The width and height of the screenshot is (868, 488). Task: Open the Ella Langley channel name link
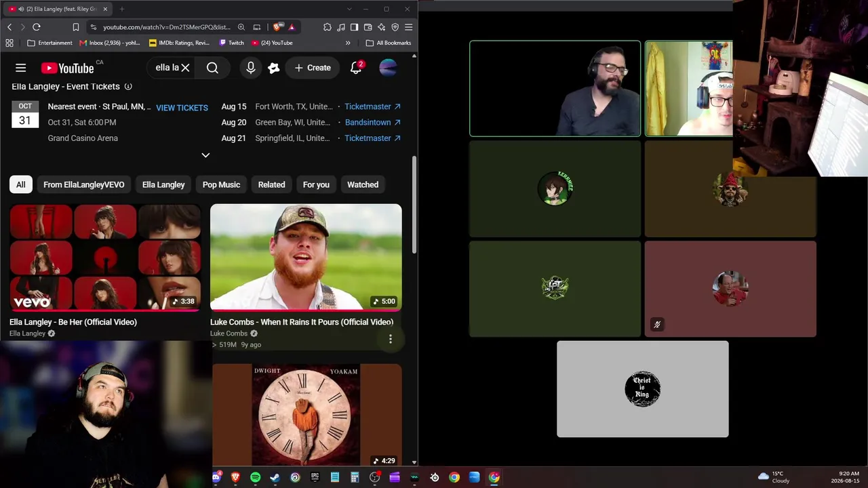[27, 333]
